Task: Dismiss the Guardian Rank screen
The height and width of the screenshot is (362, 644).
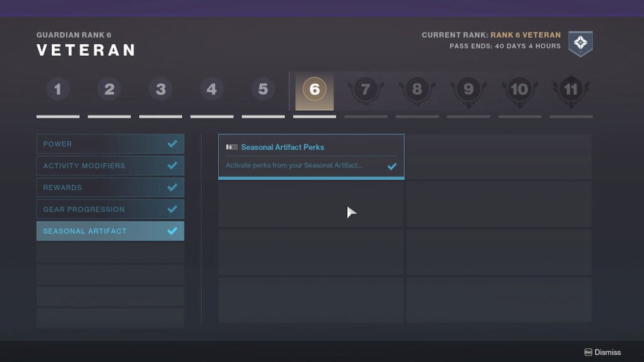Action: click(602, 352)
